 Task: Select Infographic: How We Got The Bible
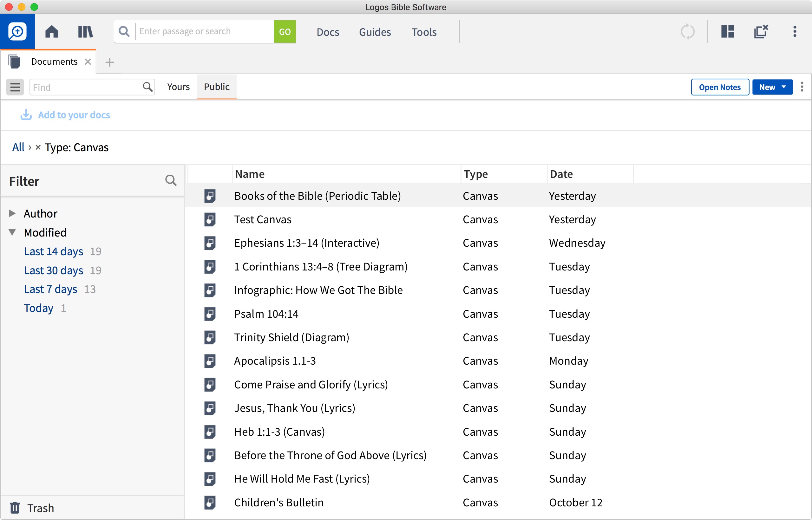tap(318, 290)
